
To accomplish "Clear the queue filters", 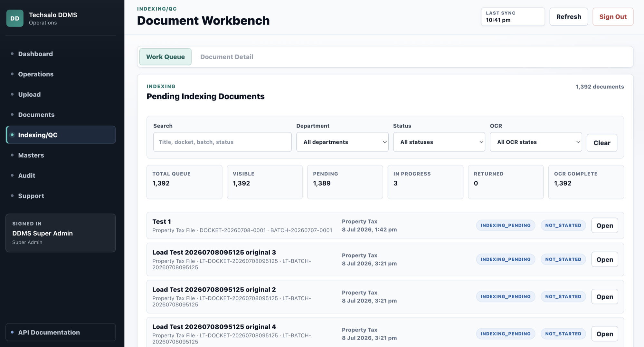I will coord(602,143).
